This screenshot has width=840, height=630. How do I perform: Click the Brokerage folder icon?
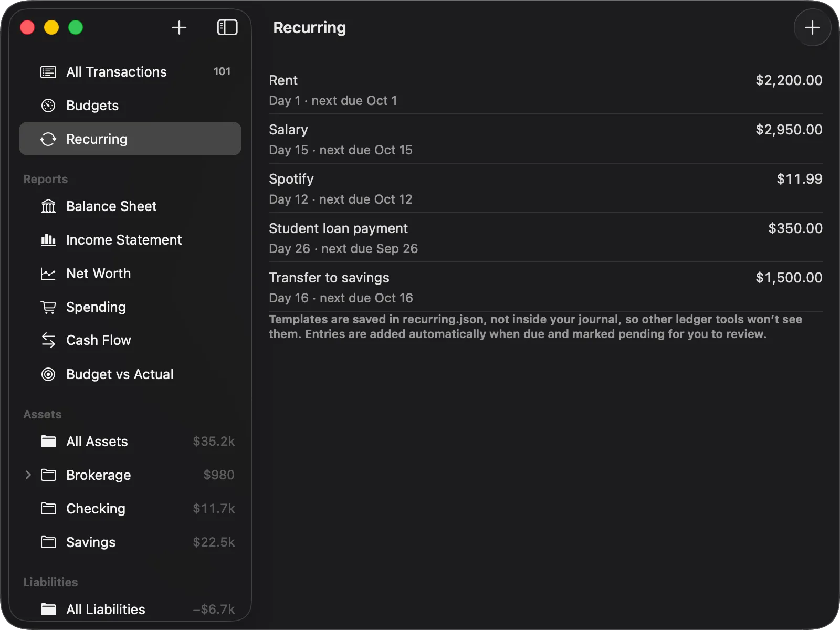[x=48, y=475]
